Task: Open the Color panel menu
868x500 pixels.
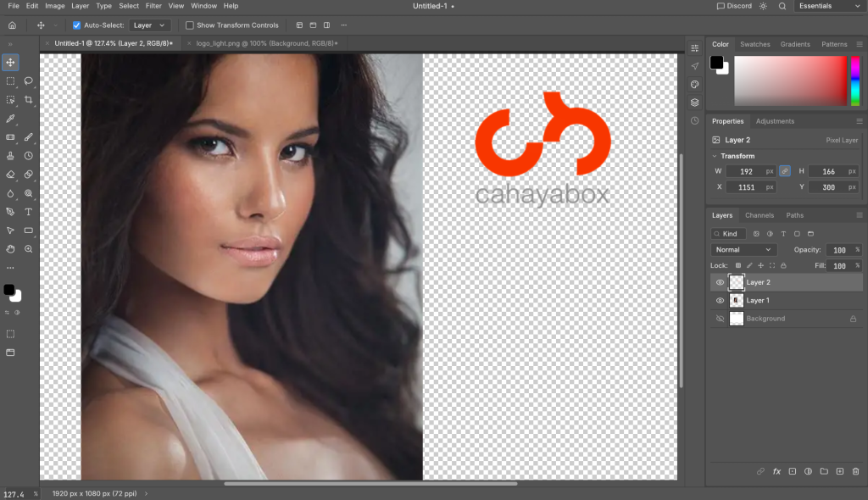Action: [x=860, y=44]
